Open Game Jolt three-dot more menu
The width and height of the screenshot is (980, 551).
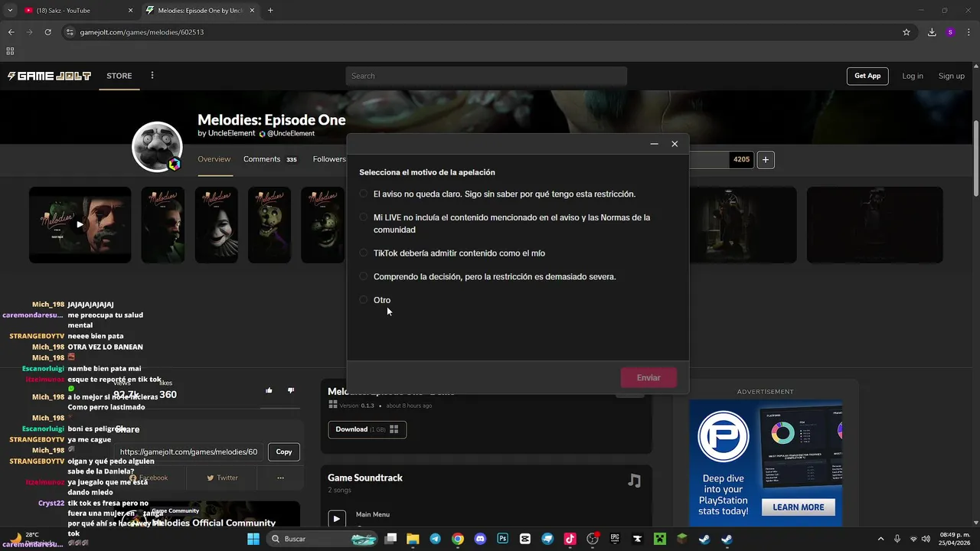152,76
